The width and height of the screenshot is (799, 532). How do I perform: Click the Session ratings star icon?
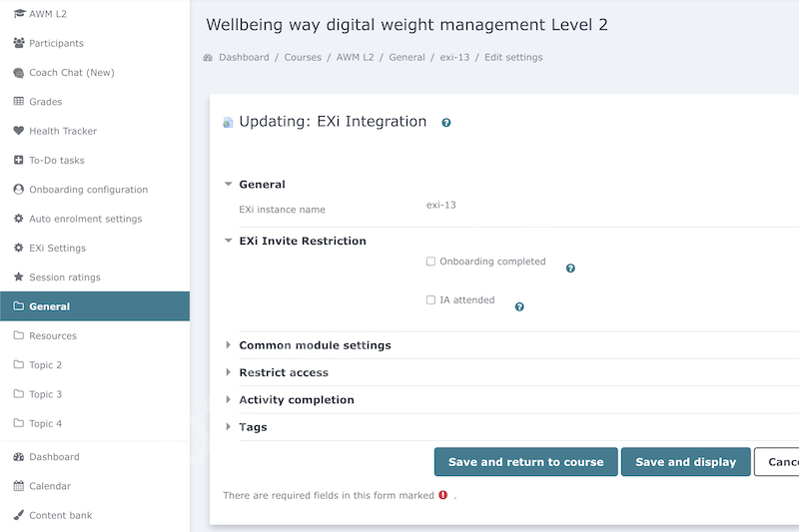click(18, 276)
